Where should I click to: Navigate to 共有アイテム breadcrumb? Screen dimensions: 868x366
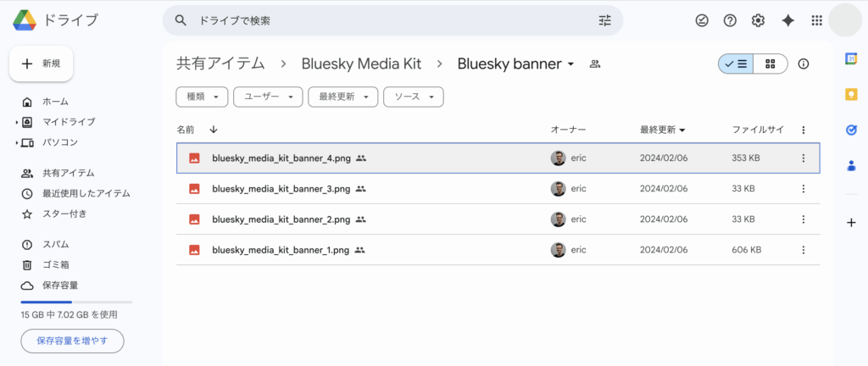pos(220,64)
